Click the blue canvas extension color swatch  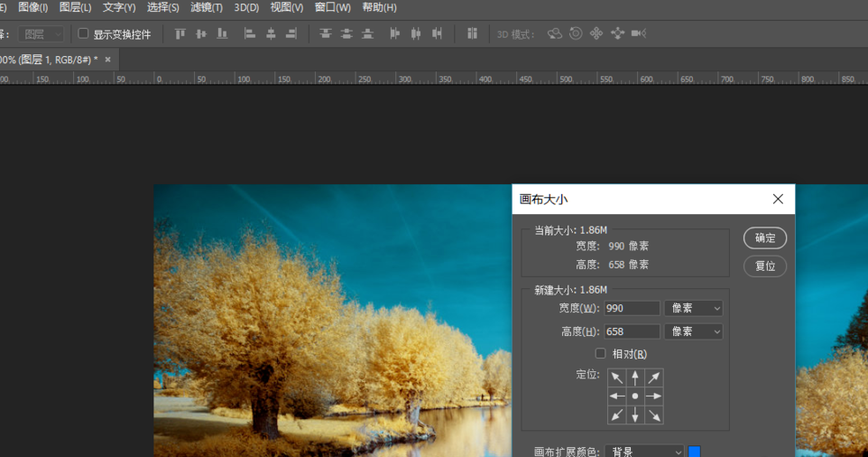tap(695, 451)
